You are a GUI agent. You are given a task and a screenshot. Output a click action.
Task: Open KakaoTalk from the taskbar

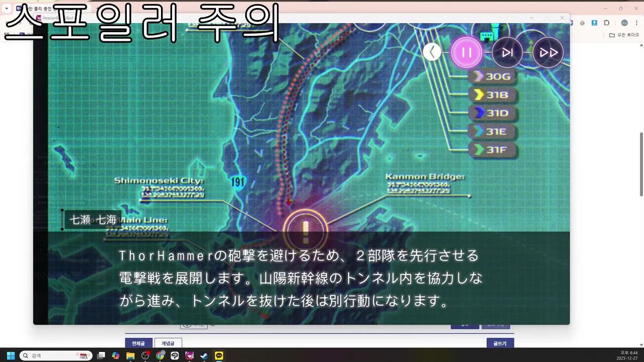(x=219, y=355)
